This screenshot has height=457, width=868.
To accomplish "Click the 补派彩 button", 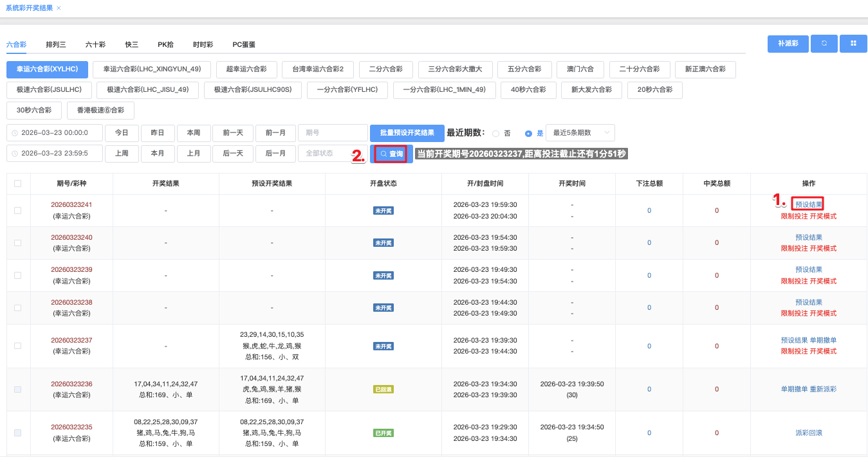I will 788,44.
